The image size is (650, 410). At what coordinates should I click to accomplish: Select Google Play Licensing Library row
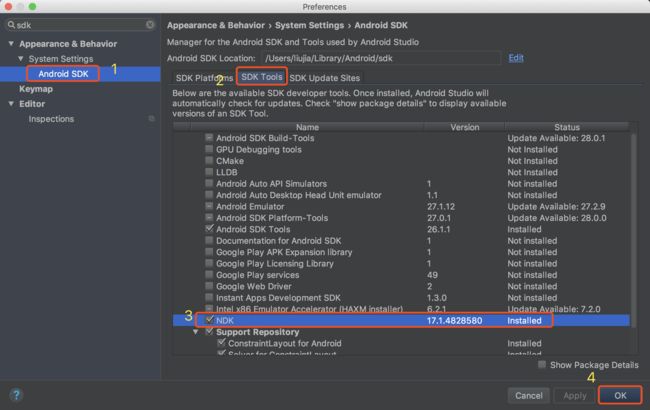[x=401, y=263]
